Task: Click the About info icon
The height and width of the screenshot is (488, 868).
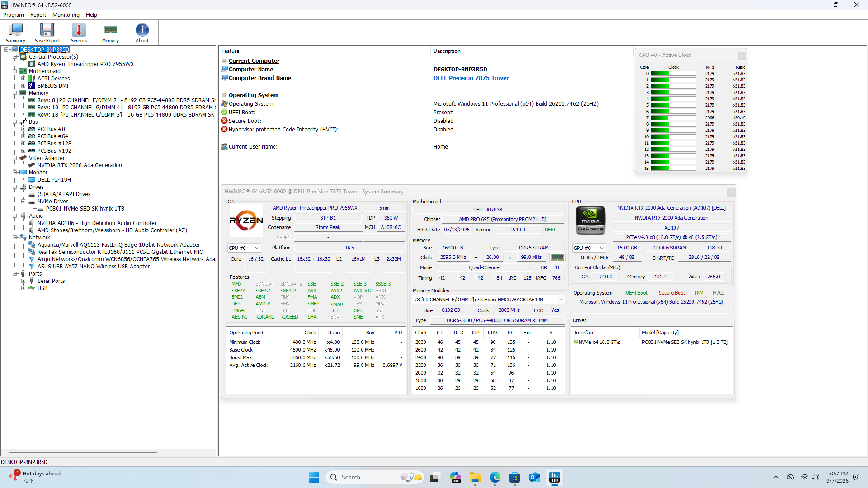Action: coord(142,33)
